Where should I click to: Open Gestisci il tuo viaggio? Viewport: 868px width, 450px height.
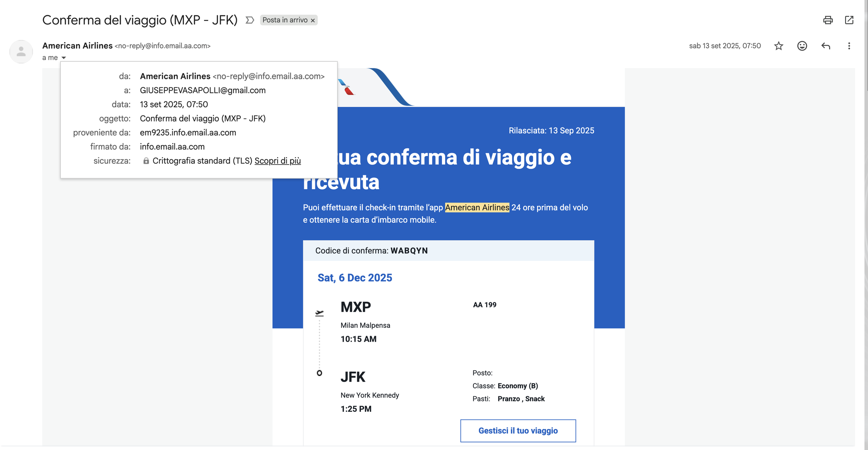coord(518,431)
